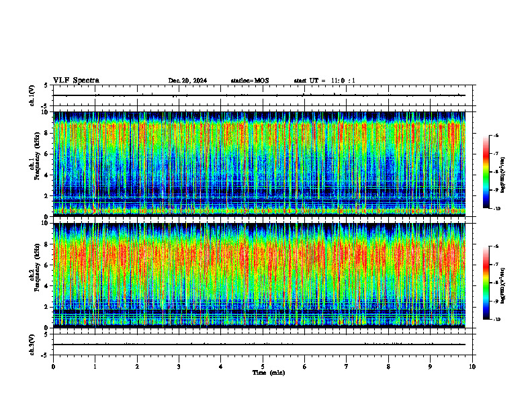
Task: Click the "-7" label on ch.1 color scale
Action: pos(496,154)
